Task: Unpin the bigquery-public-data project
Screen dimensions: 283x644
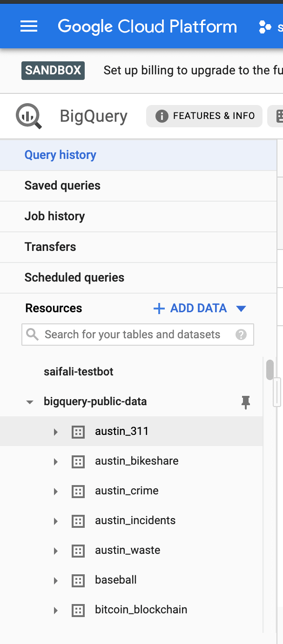Action: click(246, 402)
